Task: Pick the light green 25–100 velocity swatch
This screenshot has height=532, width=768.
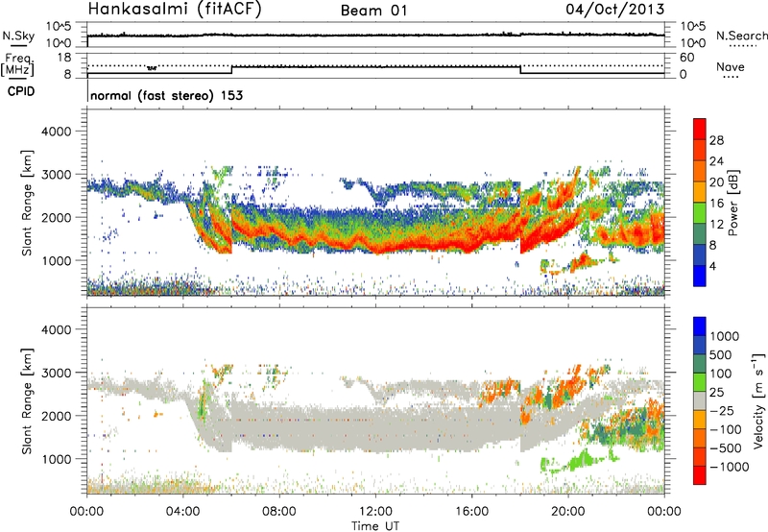Action: pyautogui.click(x=700, y=382)
